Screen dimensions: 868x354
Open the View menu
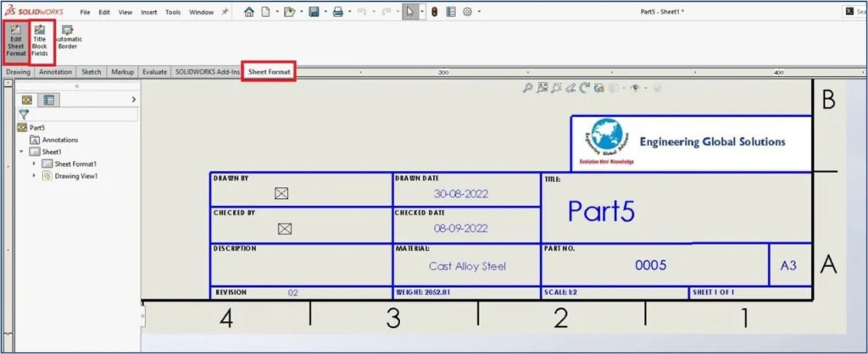125,12
